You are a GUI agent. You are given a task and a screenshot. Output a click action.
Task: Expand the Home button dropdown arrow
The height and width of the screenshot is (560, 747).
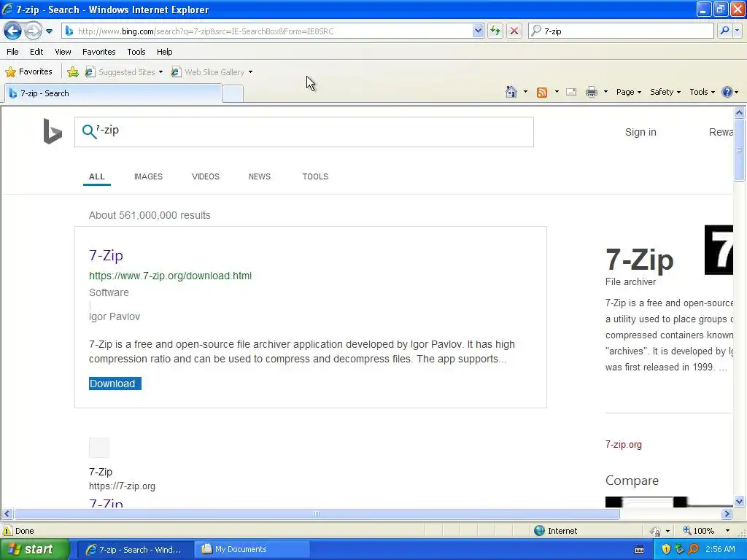point(525,92)
